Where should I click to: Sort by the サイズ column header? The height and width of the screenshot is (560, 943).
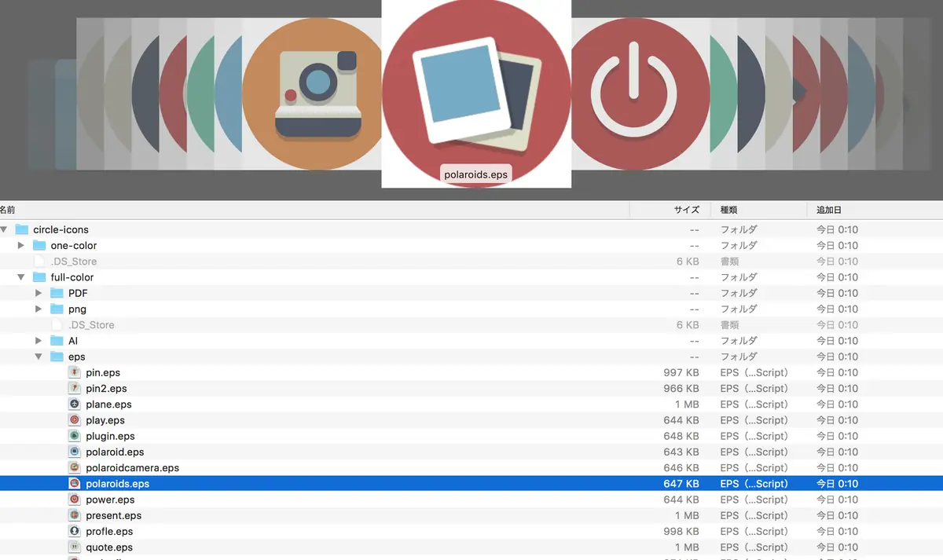coord(670,210)
